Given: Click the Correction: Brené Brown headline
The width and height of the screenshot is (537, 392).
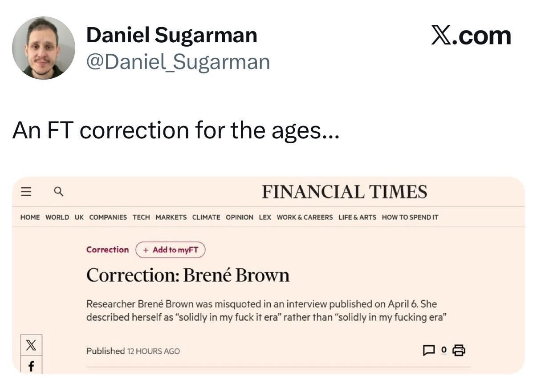Looking at the screenshot, I should 187,275.
